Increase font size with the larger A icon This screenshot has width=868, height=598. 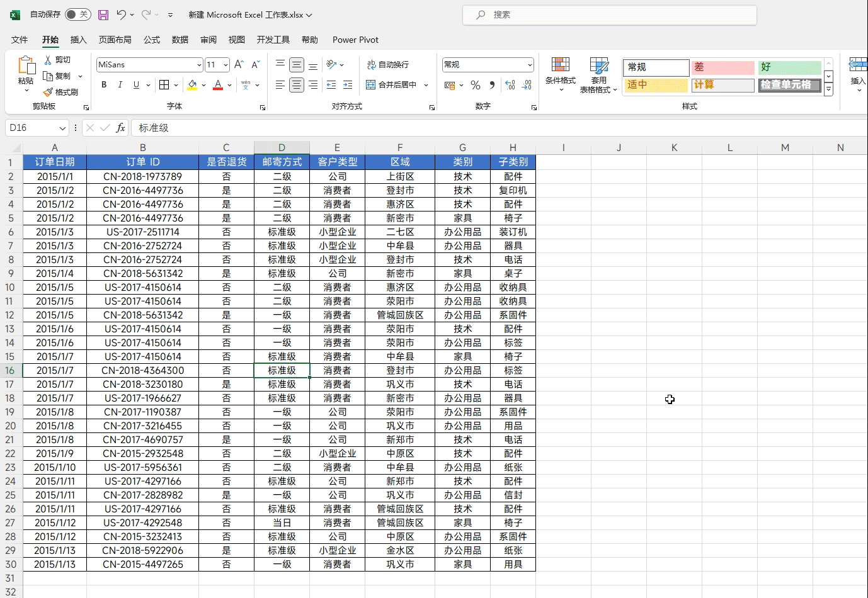[238, 65]
